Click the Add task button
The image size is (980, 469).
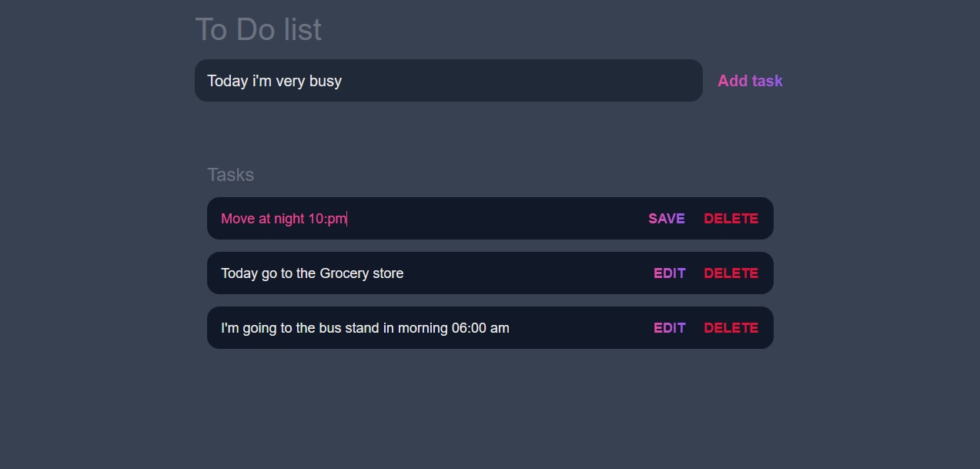point(750,81)
